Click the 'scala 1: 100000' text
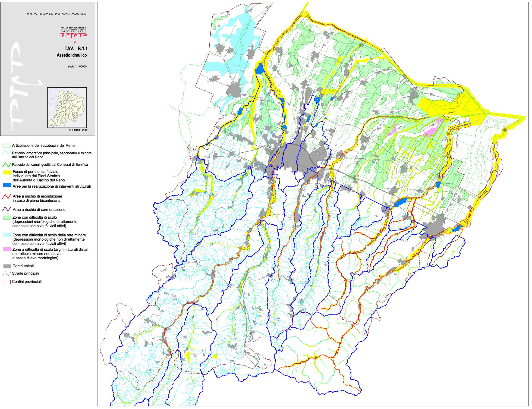The width and height of the screenshot is (532, 409). coord(77,66)
